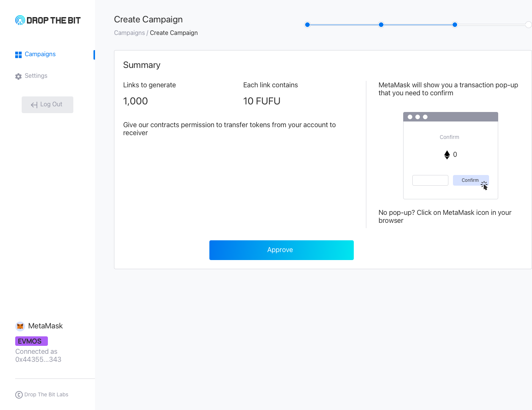The height and width of the screenshot is (410, 532).
Task: Click the MetaMask fox icon
Action: pyautogui.click(x=20, y=326)
